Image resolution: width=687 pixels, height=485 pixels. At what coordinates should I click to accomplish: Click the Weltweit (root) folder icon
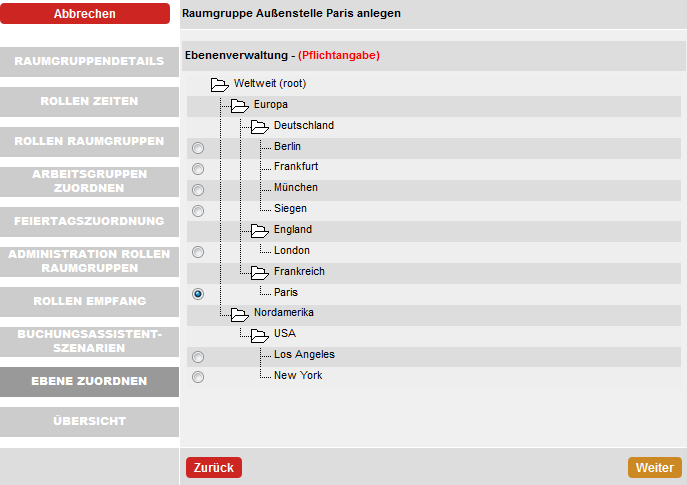coord(220,85)
